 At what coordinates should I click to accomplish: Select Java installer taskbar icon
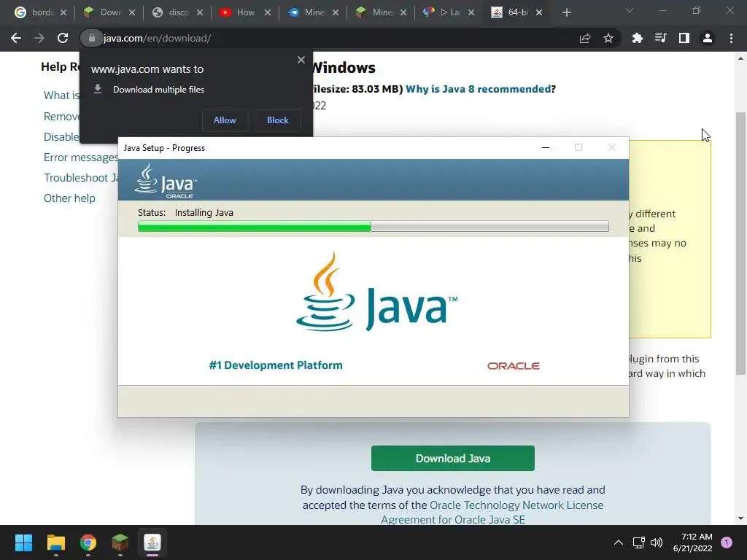click(x=152, y=542)
